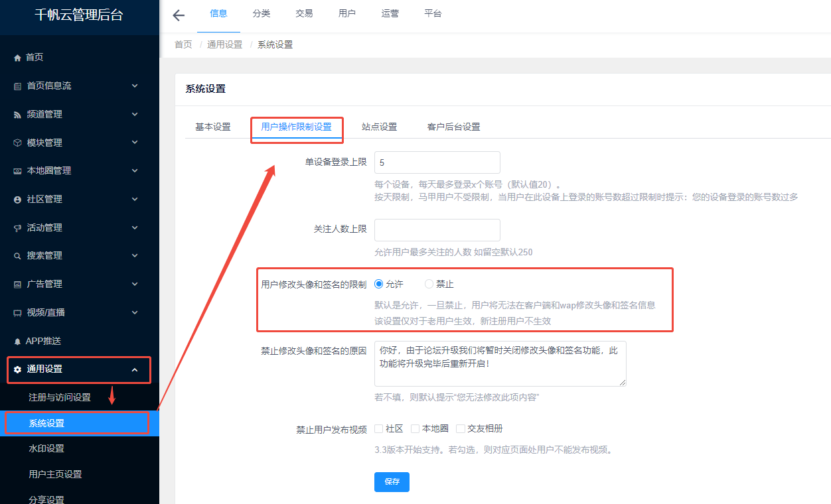Switch to the 站点设置 tab
This screenshot has width=831, height=504.
pos(379,127)
